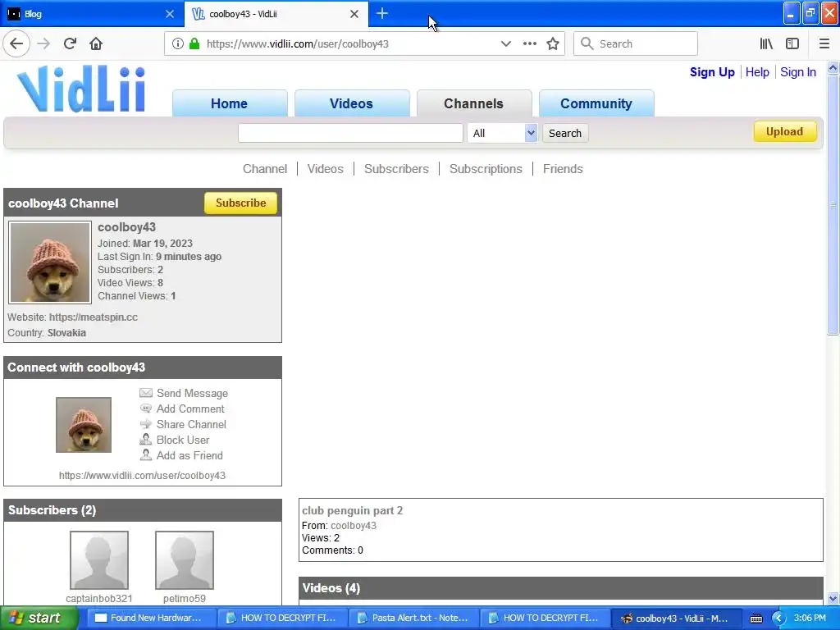Show site information icon in address bar
This screenshot has height=630, width=840.
coord(178,44)
